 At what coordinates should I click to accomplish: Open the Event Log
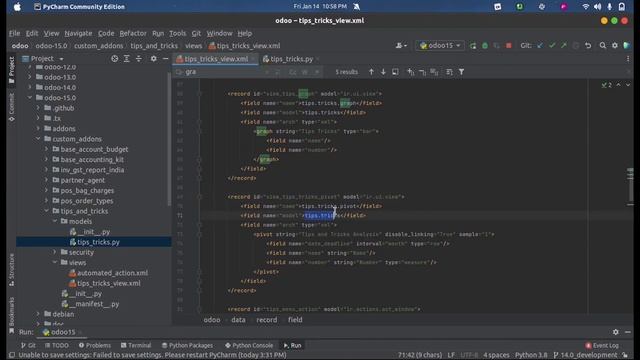coord(602,345)
